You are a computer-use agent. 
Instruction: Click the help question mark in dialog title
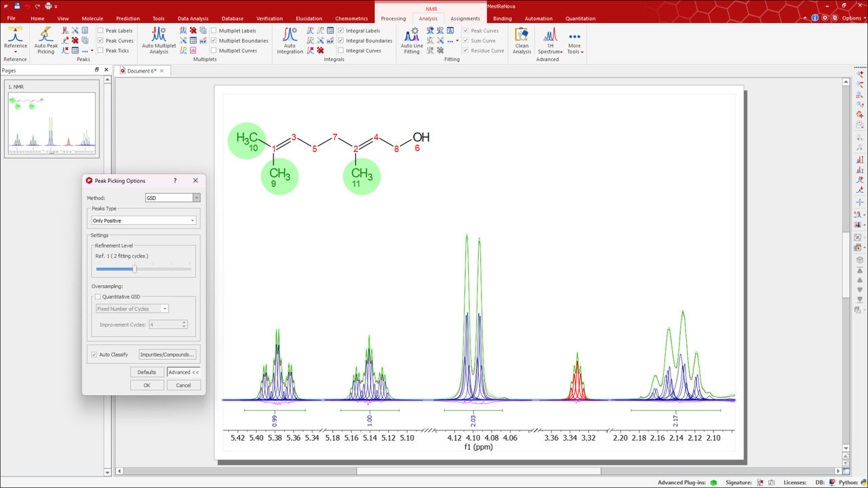click(175, 181)
